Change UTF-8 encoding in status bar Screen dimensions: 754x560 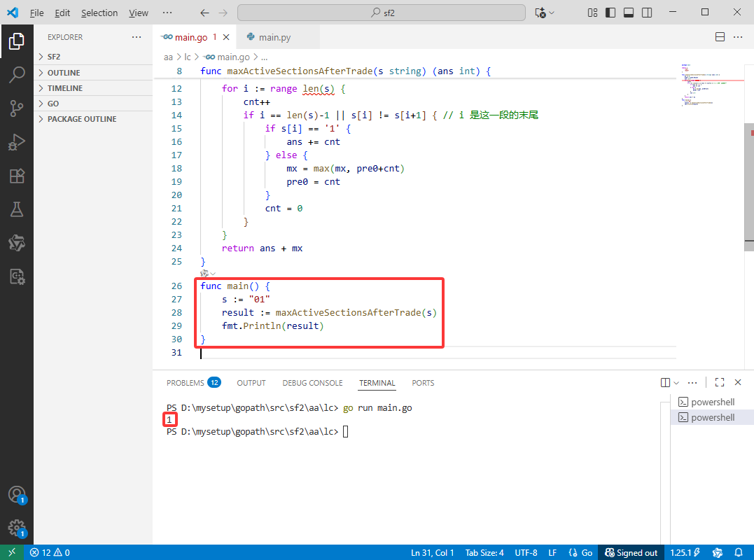point(526,552)
